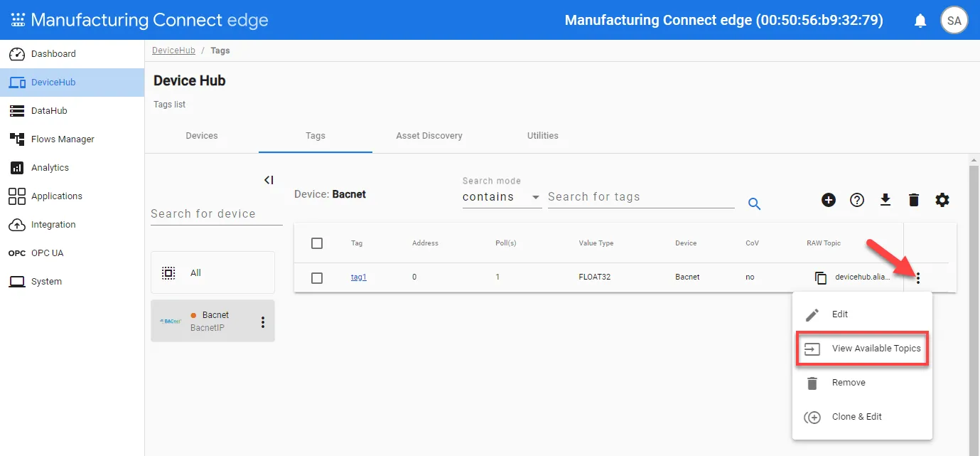This screenshot has width=980, height=456.
Task: Click the download tags icon
Action: pyautogui.click(x=885, y=200)
